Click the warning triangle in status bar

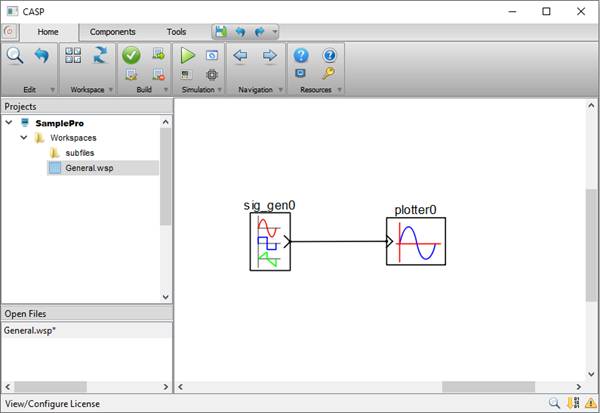click(591, 403)
